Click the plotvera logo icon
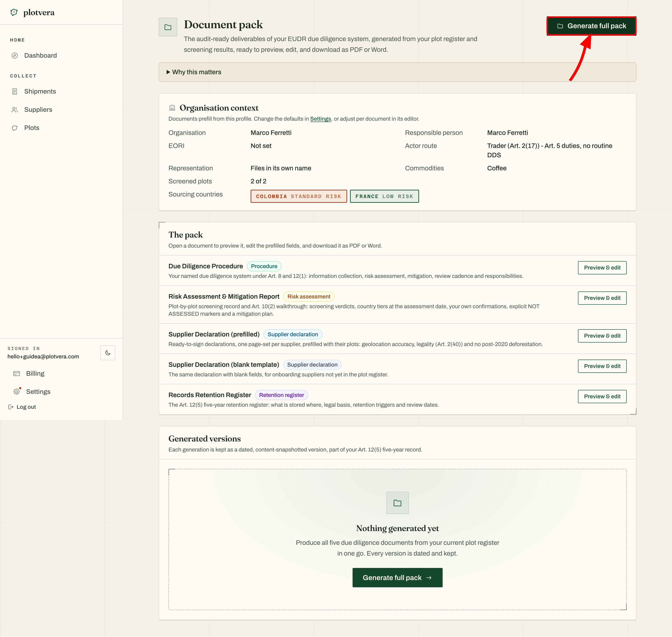Screen dimensions: 672x637 [x=14, y=12]
